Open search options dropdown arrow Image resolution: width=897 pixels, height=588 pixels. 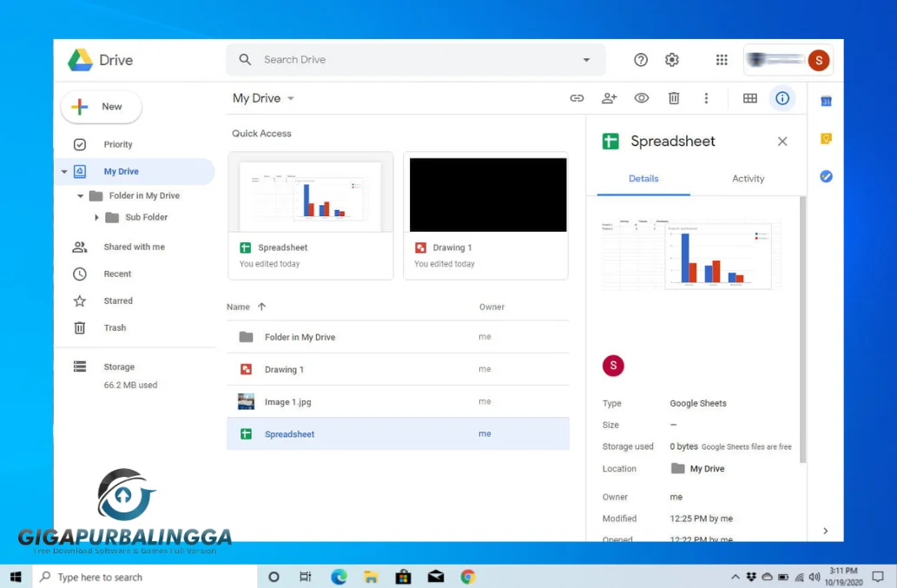585,59
